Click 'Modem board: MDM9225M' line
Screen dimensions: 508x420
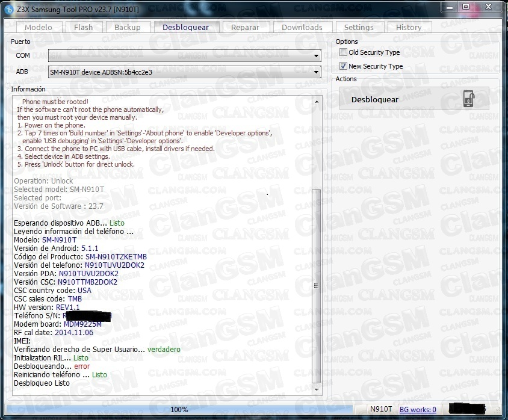58,324
